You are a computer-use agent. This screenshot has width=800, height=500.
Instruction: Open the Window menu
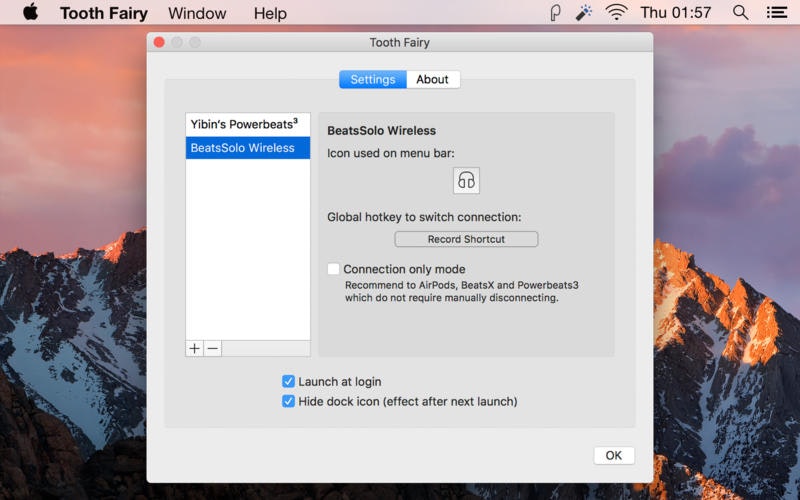click(197, 13)
